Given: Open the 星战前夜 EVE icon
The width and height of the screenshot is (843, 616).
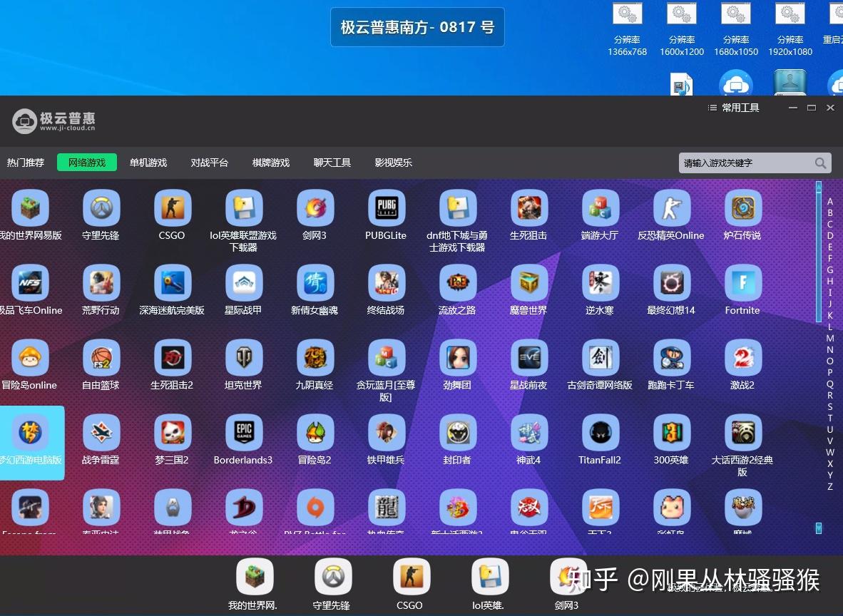Looking at the screenshot, I should [529, 357].
